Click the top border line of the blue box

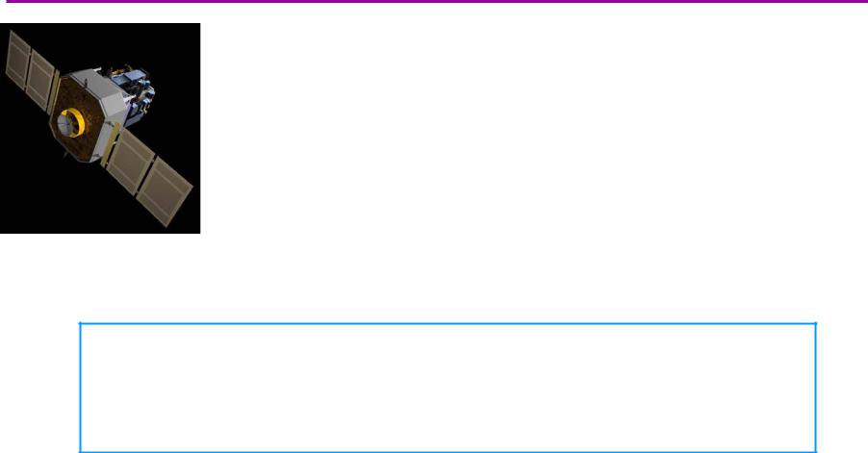pos(447,323)
